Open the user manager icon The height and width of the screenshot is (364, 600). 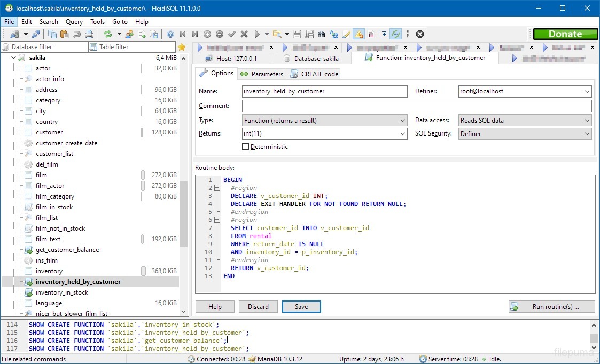(129, 34)
